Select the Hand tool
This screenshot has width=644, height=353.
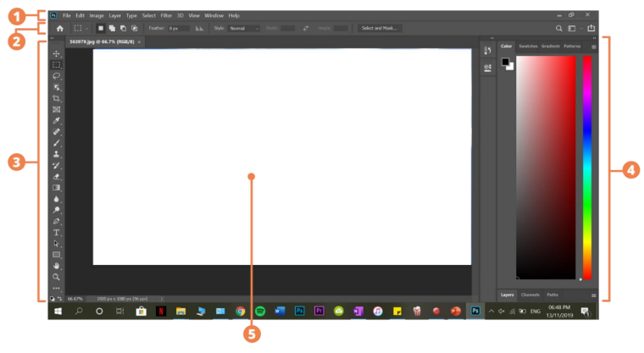pos(56,266)
